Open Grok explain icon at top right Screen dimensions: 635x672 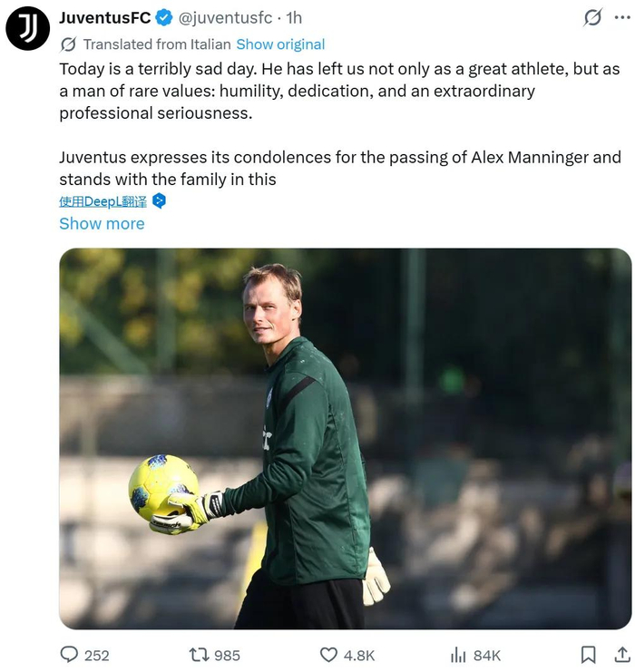pos(593,17)
